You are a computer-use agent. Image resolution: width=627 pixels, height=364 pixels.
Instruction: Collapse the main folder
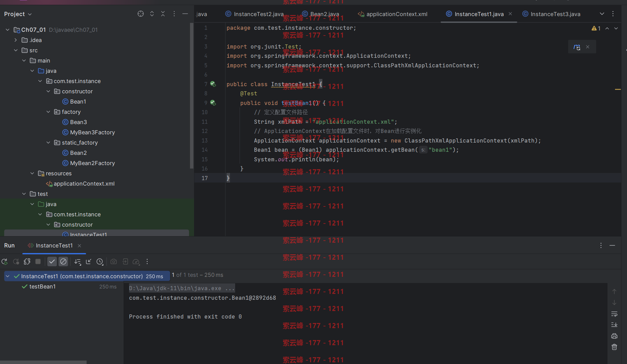pos(24,60)
